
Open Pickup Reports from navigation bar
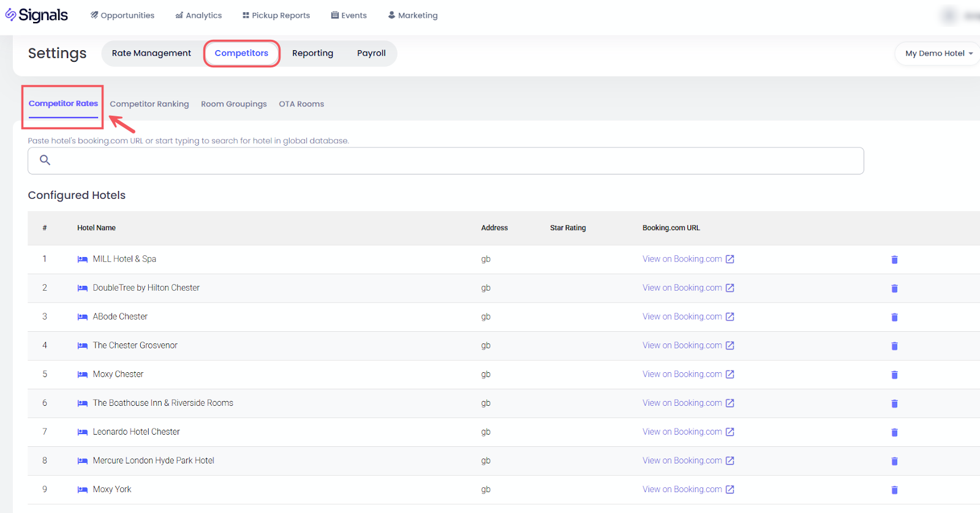[276, 15]
